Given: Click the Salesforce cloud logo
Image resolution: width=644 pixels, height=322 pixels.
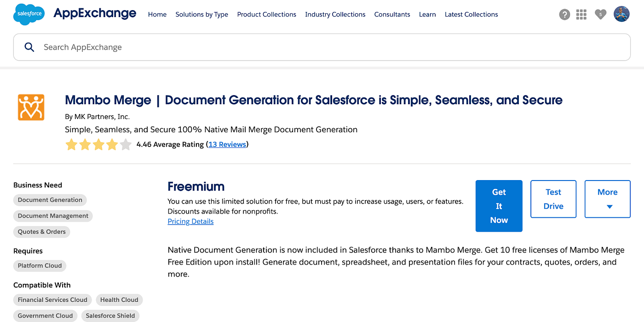Looking at the screenshot, I should pos(29,14).
